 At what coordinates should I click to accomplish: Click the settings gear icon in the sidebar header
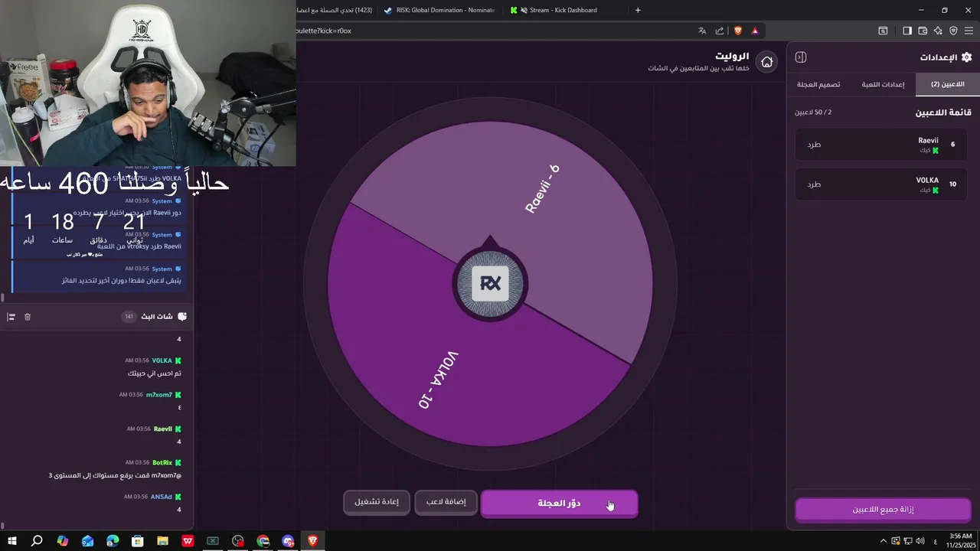point(966,57)
